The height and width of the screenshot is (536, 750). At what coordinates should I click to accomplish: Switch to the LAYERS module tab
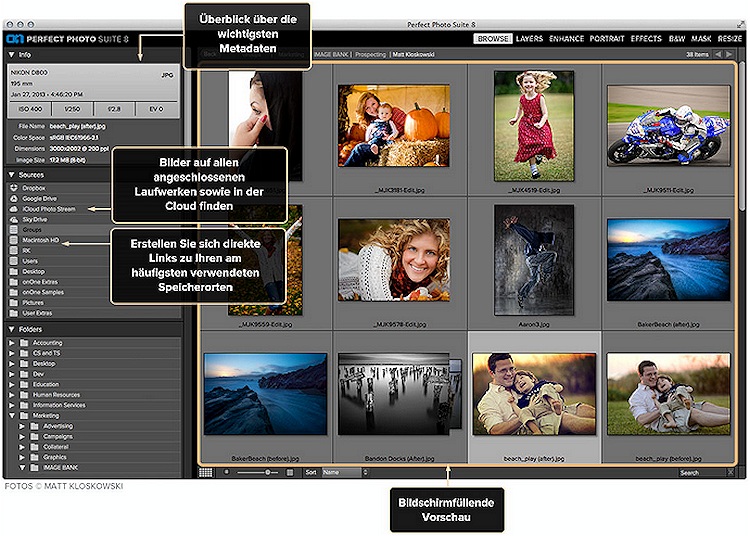529,39
